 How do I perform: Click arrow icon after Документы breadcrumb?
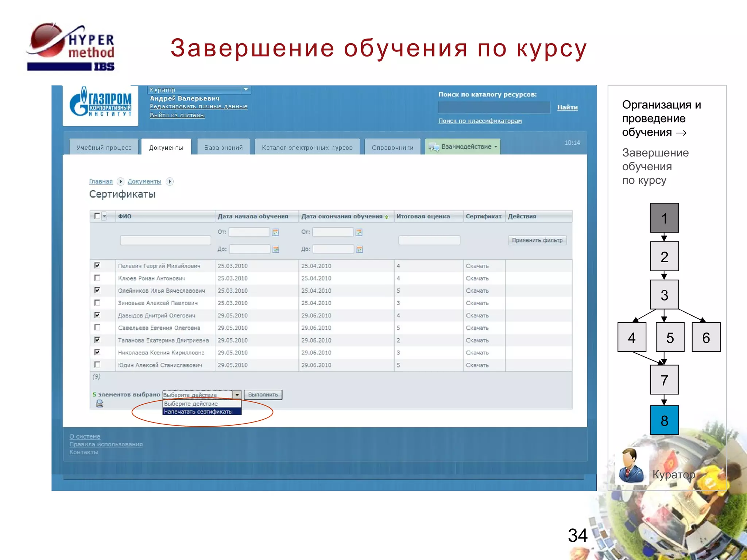pos(169,182)
